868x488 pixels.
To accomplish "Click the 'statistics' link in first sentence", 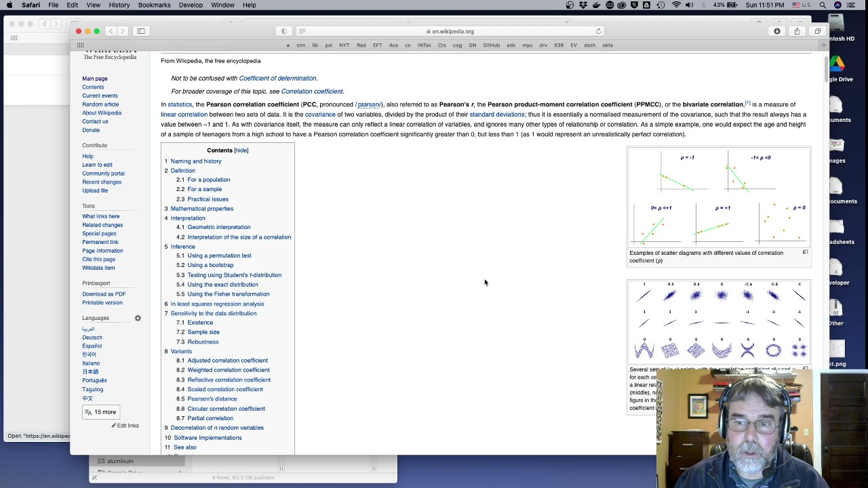I will (180, 104).
